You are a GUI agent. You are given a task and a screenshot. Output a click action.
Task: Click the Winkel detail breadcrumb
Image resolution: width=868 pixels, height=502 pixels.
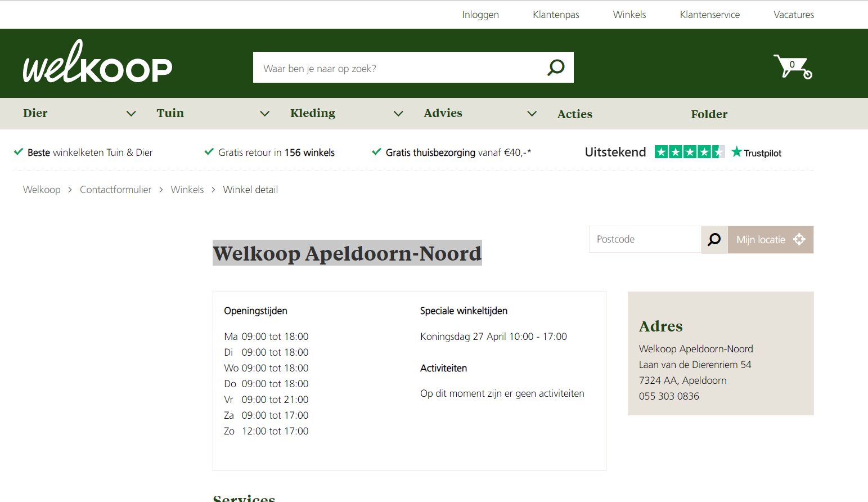250,190
